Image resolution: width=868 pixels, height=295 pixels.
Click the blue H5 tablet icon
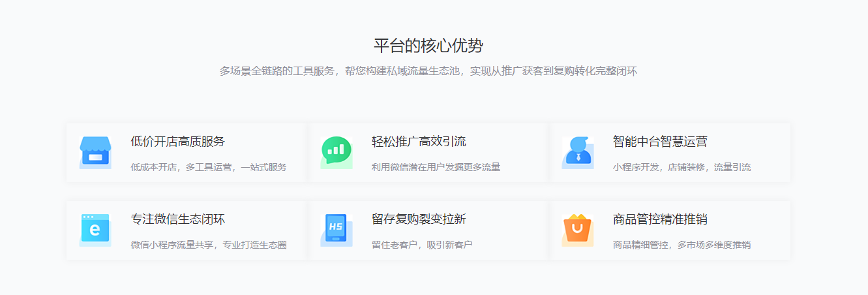click(337, 230)
